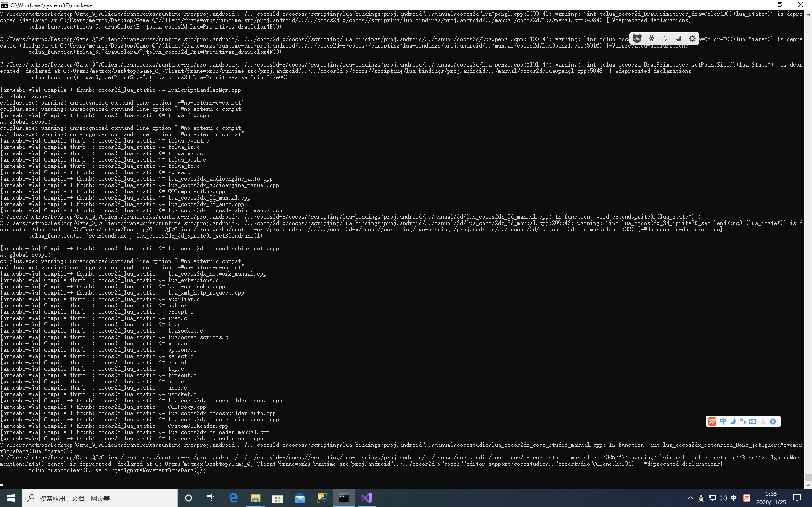
Task: Launch Microsoft Store from taskbar
Action: click(x=278, y=498)
